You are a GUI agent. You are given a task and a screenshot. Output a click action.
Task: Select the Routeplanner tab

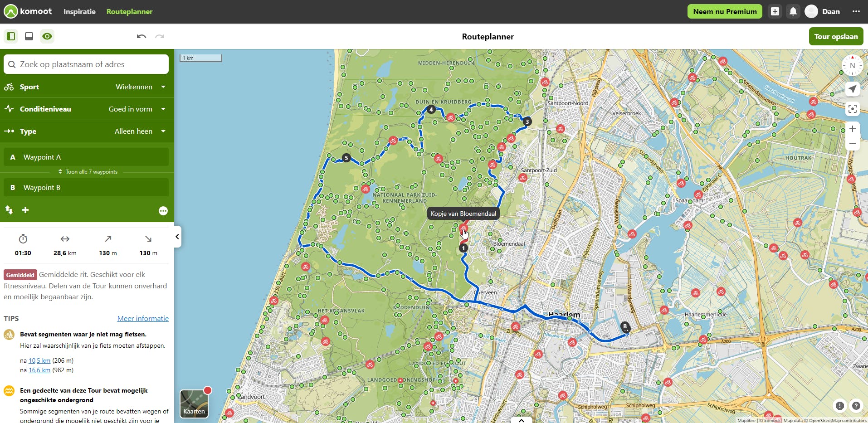[130, 11]
